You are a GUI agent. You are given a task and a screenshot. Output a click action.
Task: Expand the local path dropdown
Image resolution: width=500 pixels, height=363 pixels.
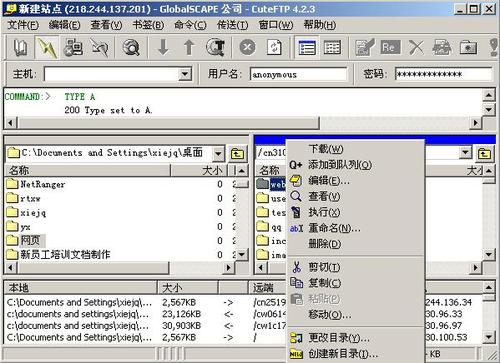coord(218,154)
